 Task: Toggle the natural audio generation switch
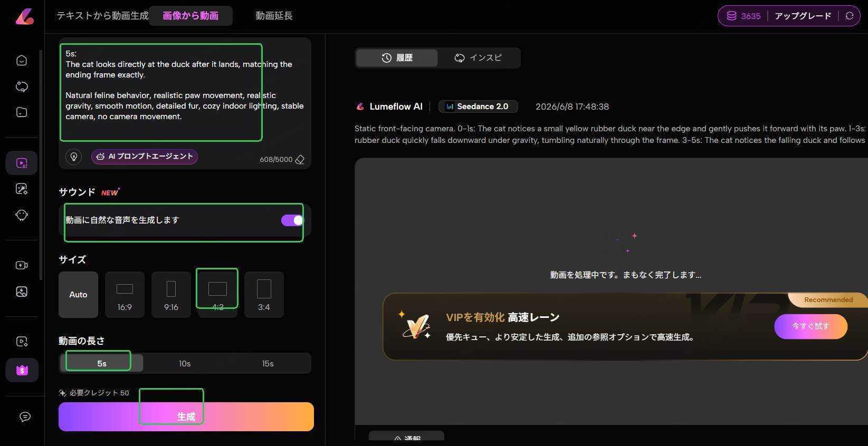292,220
